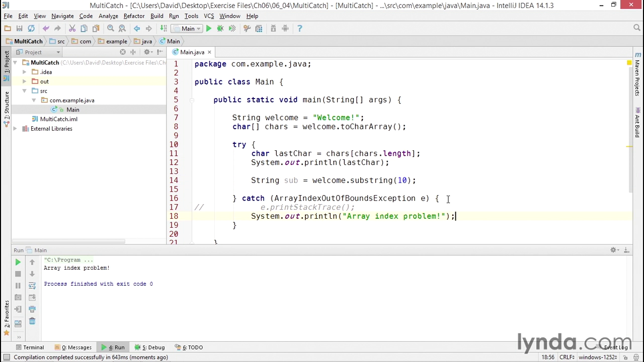Expand External Libraries node
644x362 pixels.
pos(15,129)
